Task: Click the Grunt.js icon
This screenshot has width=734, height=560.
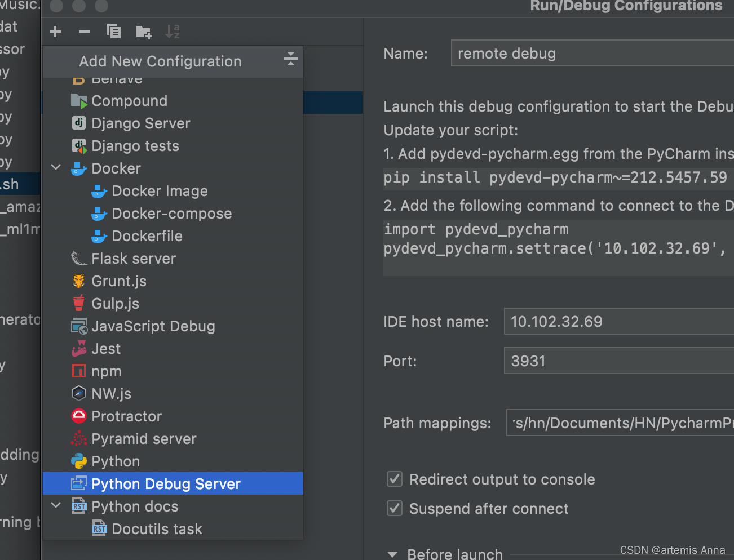Action: coord(79,281)
